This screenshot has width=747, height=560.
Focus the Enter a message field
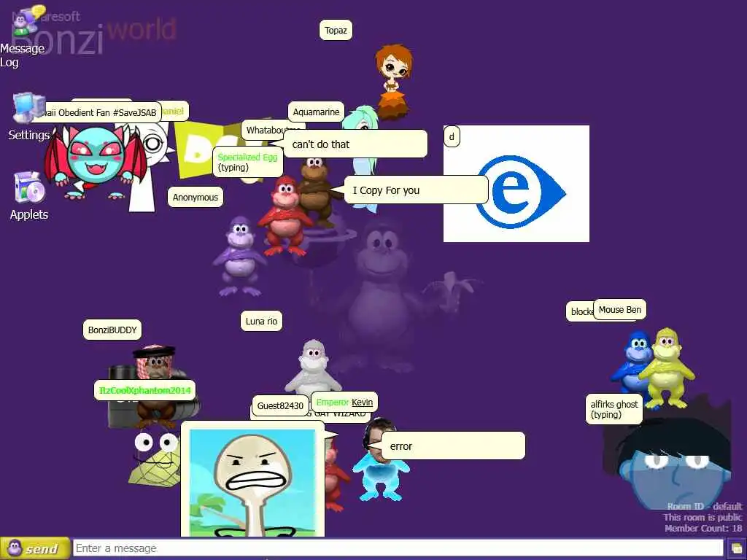398,548
